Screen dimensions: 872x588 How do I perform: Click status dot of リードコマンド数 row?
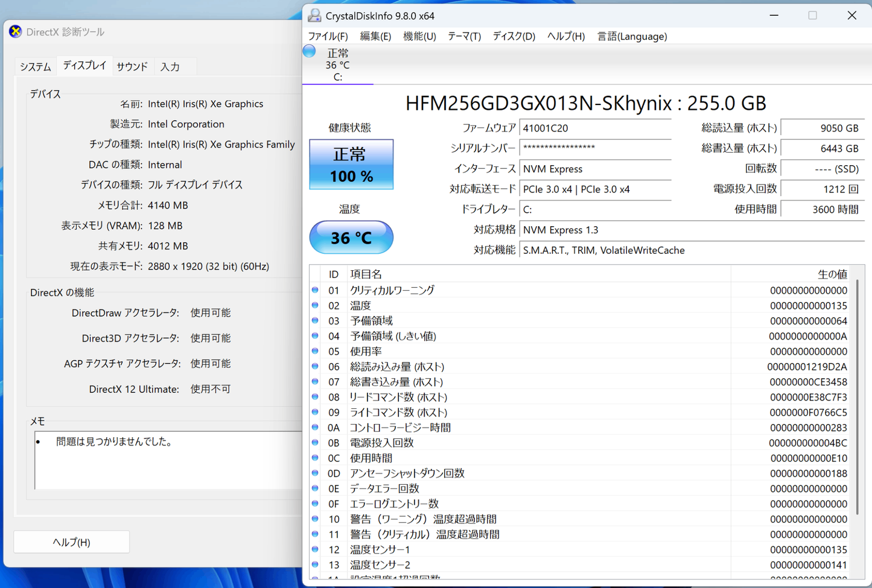click(x=315, y=397)
